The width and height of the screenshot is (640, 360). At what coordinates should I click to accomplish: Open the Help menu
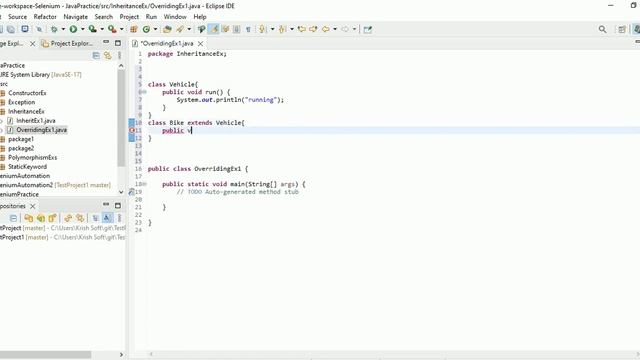[x=200, y=17]
